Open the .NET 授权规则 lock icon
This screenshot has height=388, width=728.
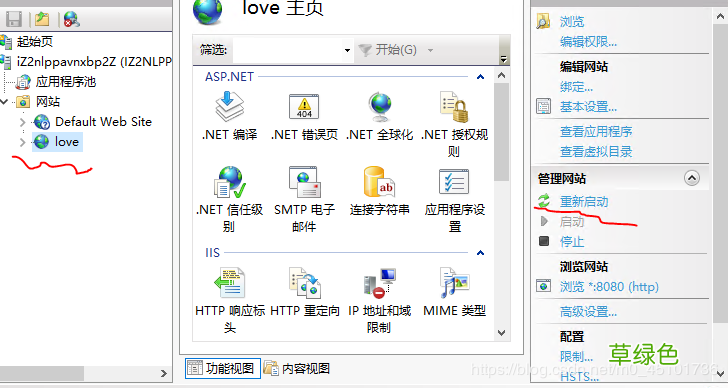[x=454, y=106]
